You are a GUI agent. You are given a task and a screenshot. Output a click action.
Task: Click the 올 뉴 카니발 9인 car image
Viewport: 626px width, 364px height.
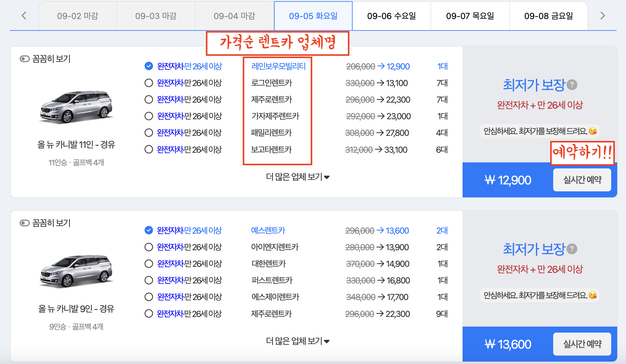pyautogui.click(x=76, y=271)
